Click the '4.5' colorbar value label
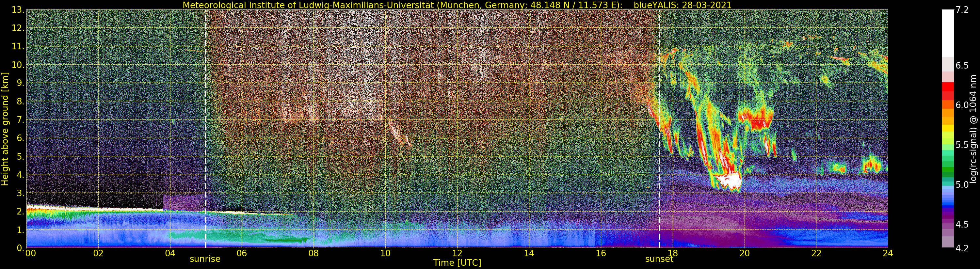Screen dimensions: 980x269 click(962, 224)
